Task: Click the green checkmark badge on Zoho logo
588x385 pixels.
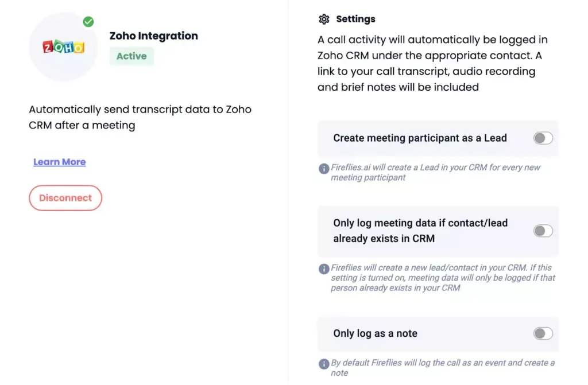Action: tap(88, 21)
